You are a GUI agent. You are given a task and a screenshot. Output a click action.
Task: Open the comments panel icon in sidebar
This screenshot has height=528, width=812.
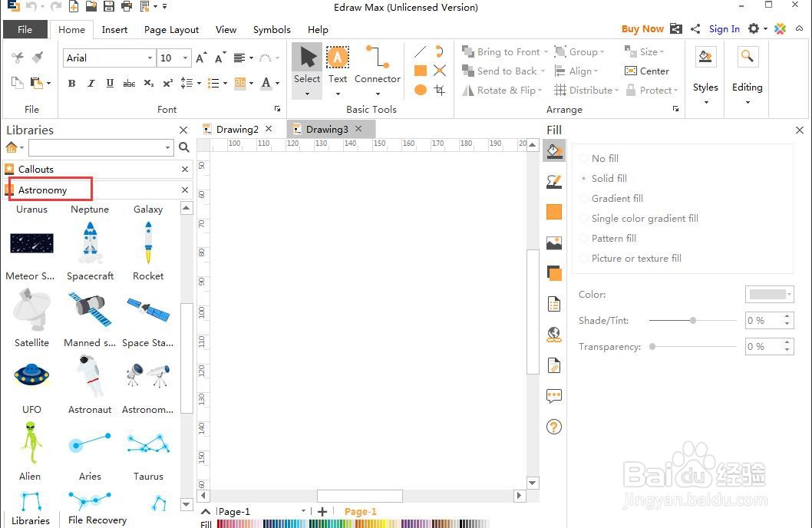(x=554, y=397)
